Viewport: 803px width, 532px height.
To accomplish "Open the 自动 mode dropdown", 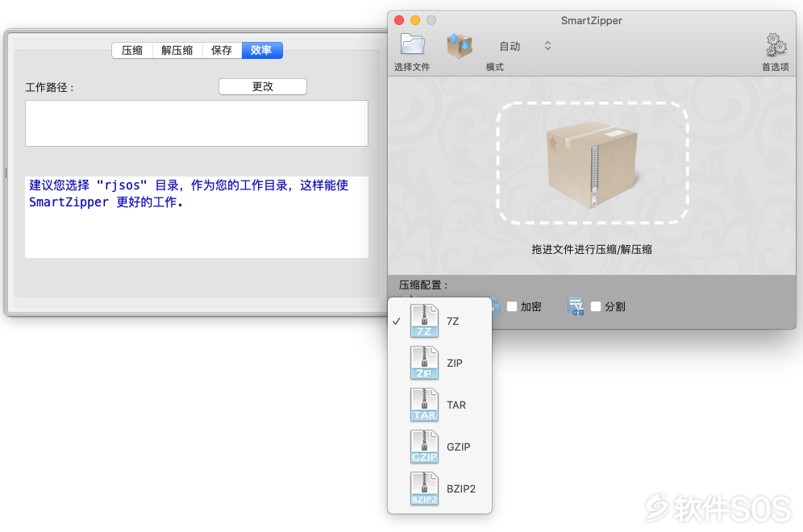I will (524, 46).
